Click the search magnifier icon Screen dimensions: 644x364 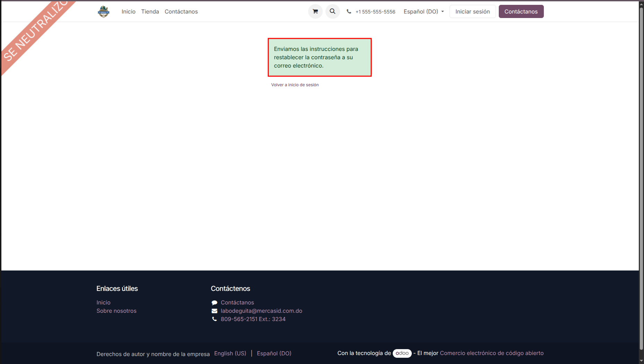tap(332, 11)
